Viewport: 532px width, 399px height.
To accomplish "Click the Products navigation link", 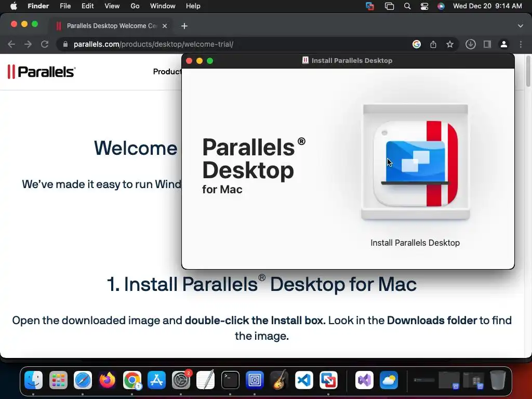I will pos(167,72).
